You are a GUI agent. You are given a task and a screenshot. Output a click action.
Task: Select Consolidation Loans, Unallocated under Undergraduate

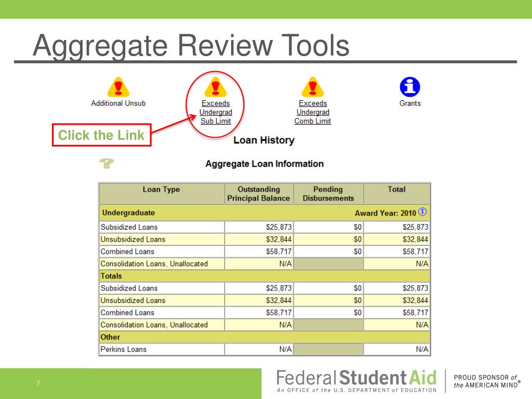click(154, 263)
